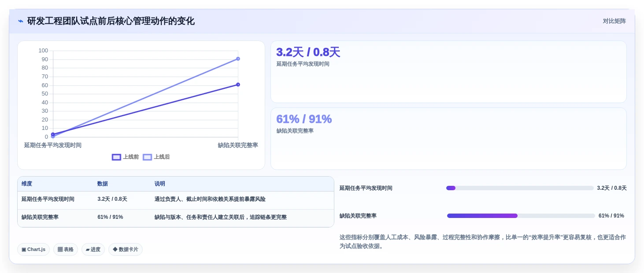Click the 上线后 data point at 91
The height and width of the screenshot is (273, 644).
tap(238, 59)
